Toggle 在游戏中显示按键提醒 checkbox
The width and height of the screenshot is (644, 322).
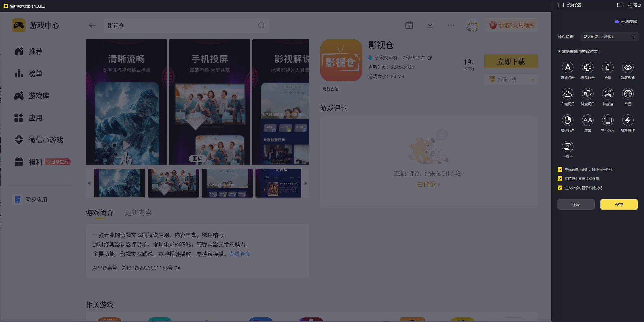560,179
